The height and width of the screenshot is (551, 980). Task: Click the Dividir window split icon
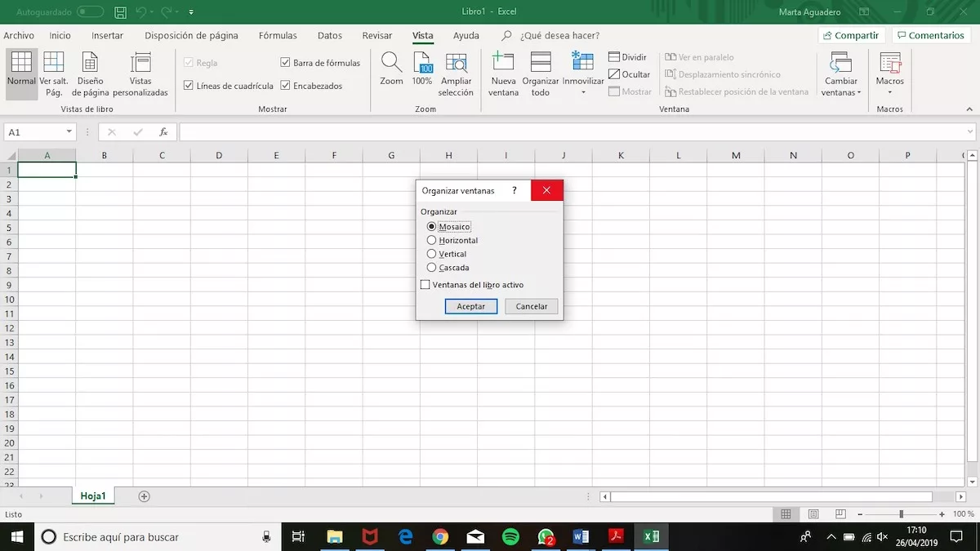[x=615, y=57]
